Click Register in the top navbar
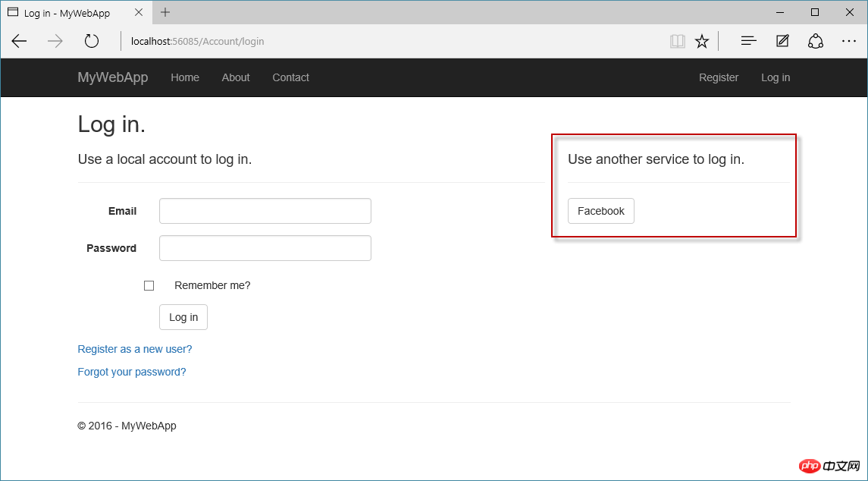 click(719, 77)
